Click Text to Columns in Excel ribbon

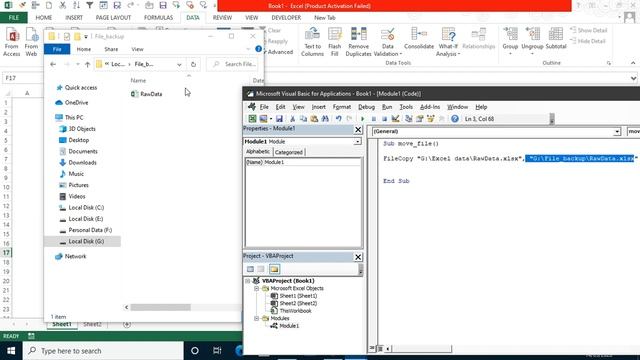point(312,42)
